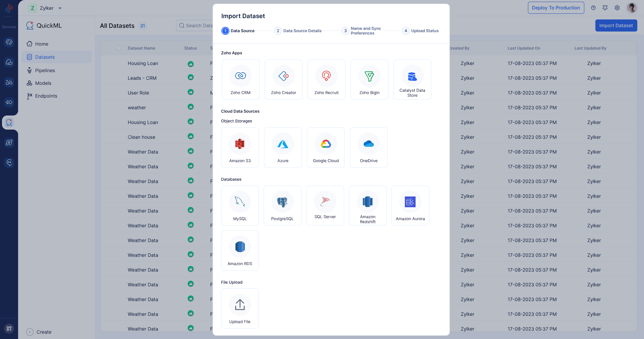Open the smiley chat service icon in rail

pyautogui.click(x=9, y=162)
